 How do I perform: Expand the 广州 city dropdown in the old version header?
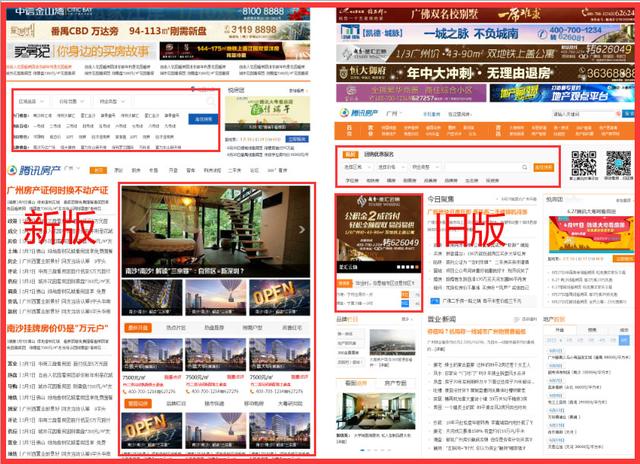pyautogui.click(x=394, y=113)
